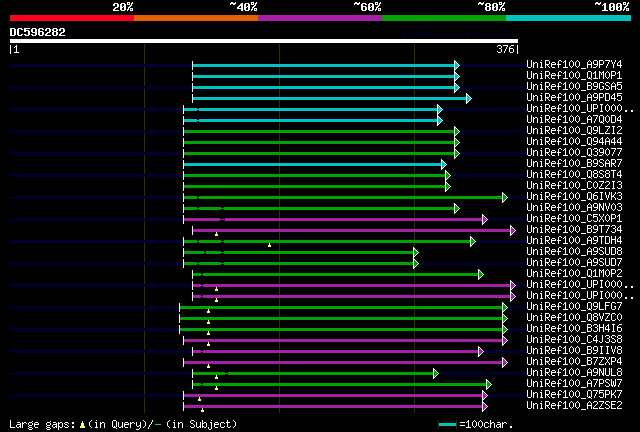Select the UniRef100_Q75PK7 label

574,395
